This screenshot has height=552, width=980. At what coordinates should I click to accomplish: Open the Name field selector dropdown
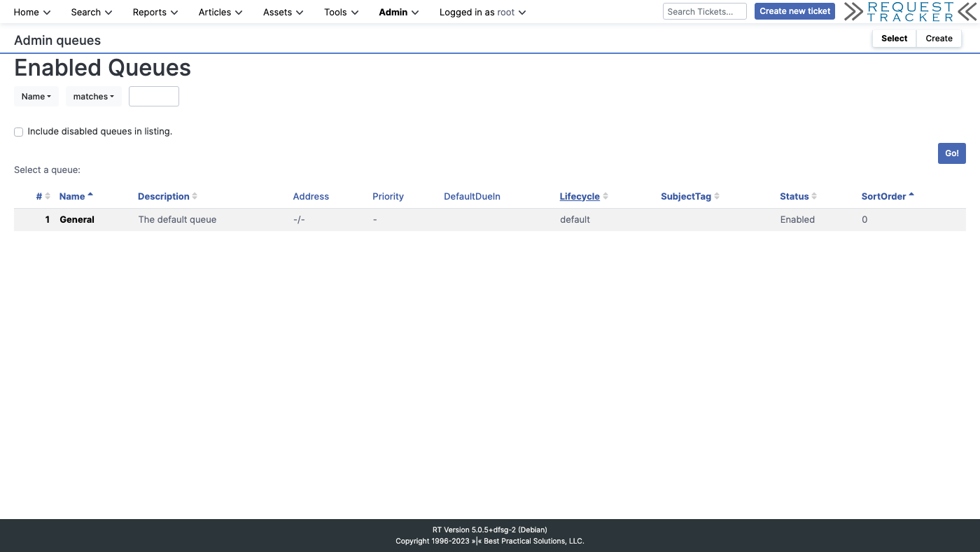pyautogui.click(x=36, y=97)
